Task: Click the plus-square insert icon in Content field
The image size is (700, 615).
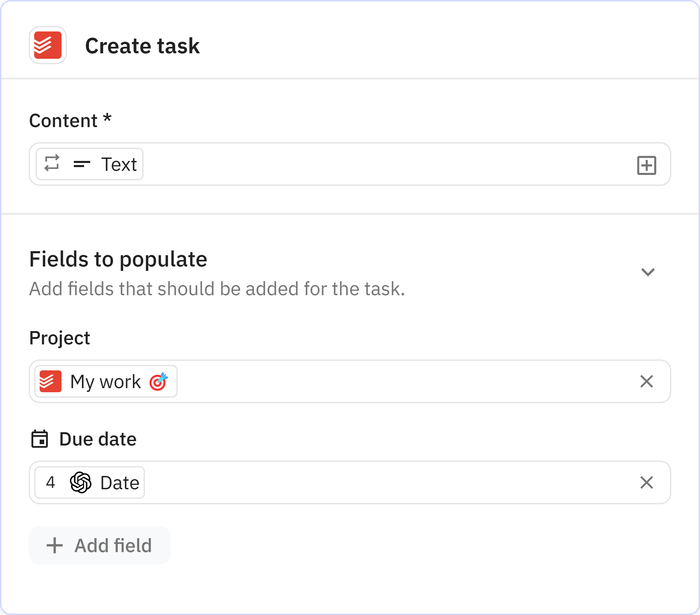Action: click(x=646, y=165)
